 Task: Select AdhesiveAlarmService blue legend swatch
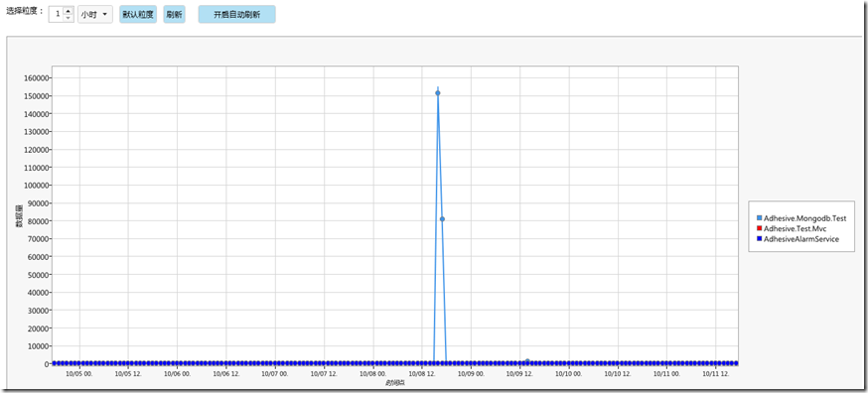[x=759, y=238]
